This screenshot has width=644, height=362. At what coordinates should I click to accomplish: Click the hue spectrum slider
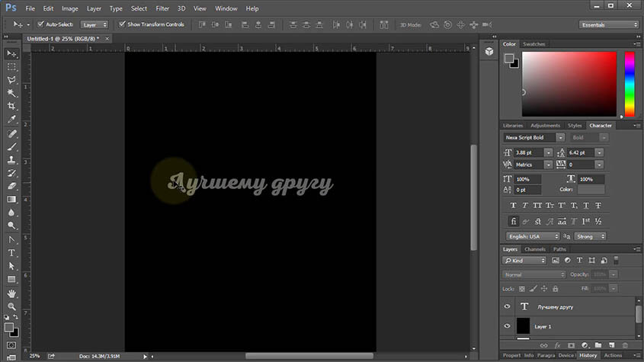pos(630,84)
